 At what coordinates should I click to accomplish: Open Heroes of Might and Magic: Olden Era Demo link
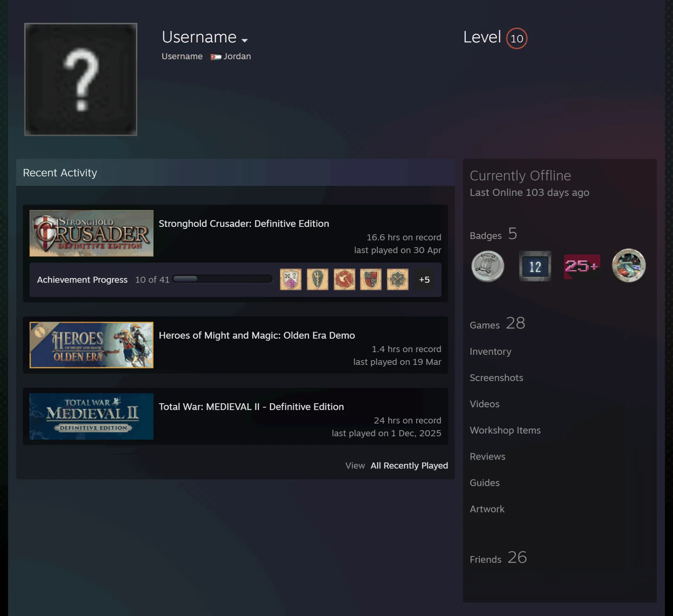click(x=257, y=336)
